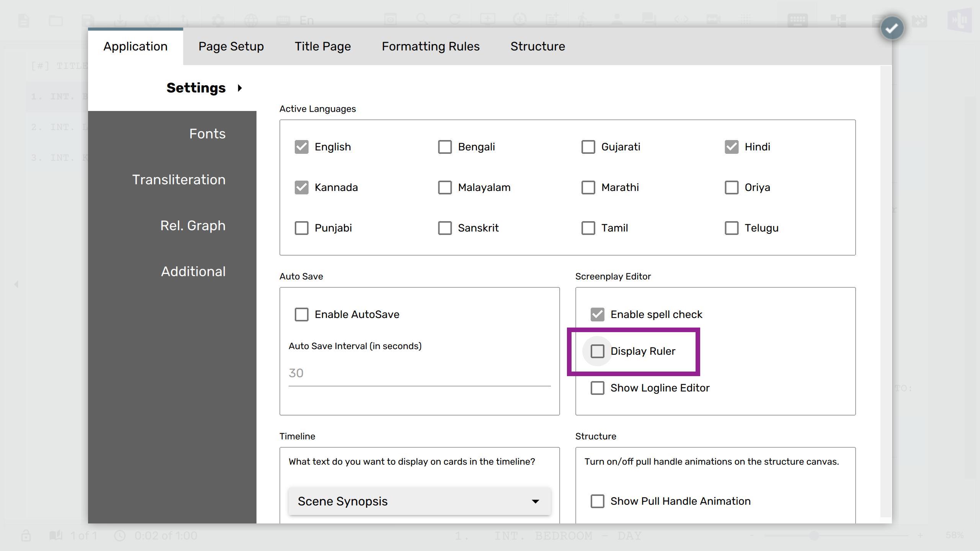Click the checkmark button to close settings
Image resolution: width=980 pixels, height=551 pixels.
[892, 28]
